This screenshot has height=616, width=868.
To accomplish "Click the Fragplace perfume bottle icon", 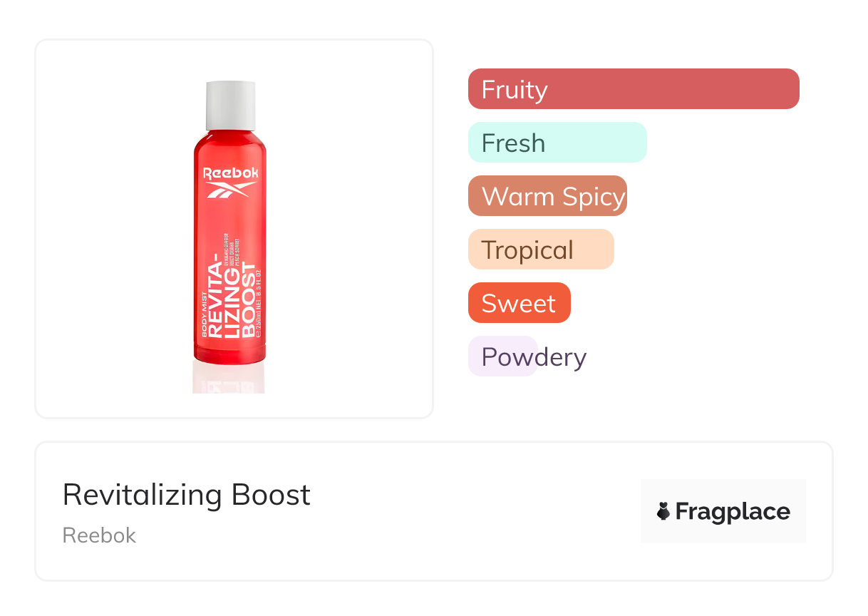I will pyautogui.click(x=663, y=511).
